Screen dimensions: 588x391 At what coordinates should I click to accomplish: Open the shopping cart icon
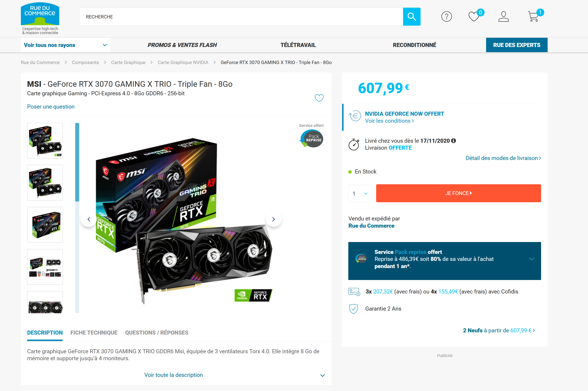click(x=533, y=17)
